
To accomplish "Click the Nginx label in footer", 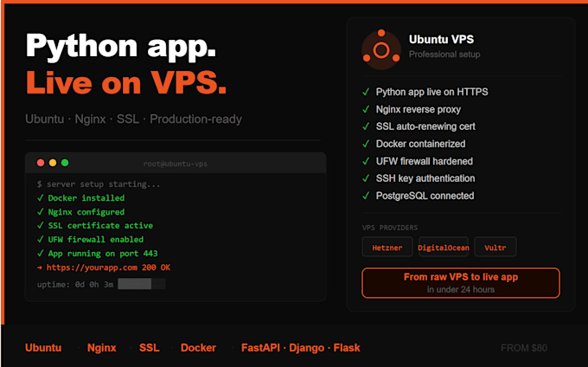I will (x=102, y=347).
